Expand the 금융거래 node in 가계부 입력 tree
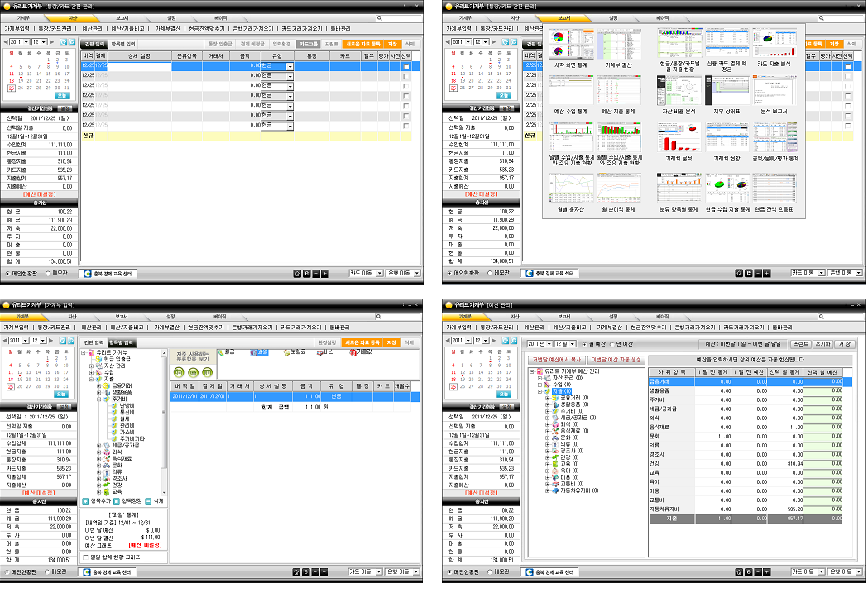868x593 pixels. click(99, 385)
